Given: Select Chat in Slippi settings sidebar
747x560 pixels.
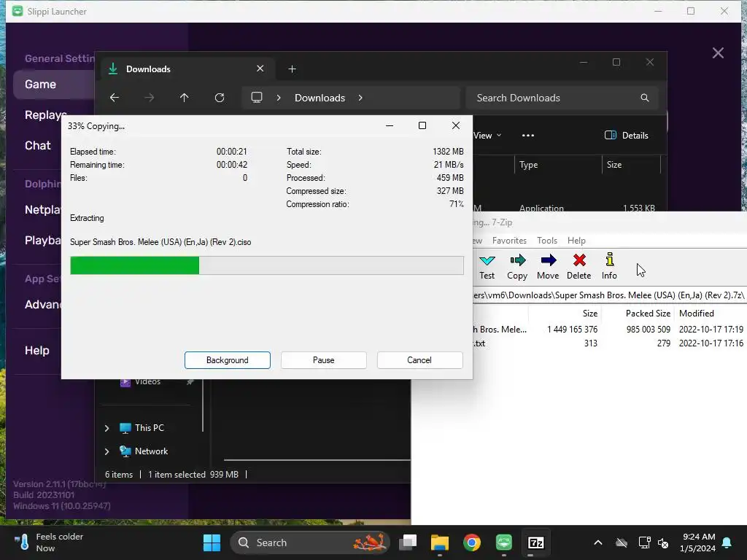Looking at the screenshot, I should pyautogui.click(x=38, y=146).
